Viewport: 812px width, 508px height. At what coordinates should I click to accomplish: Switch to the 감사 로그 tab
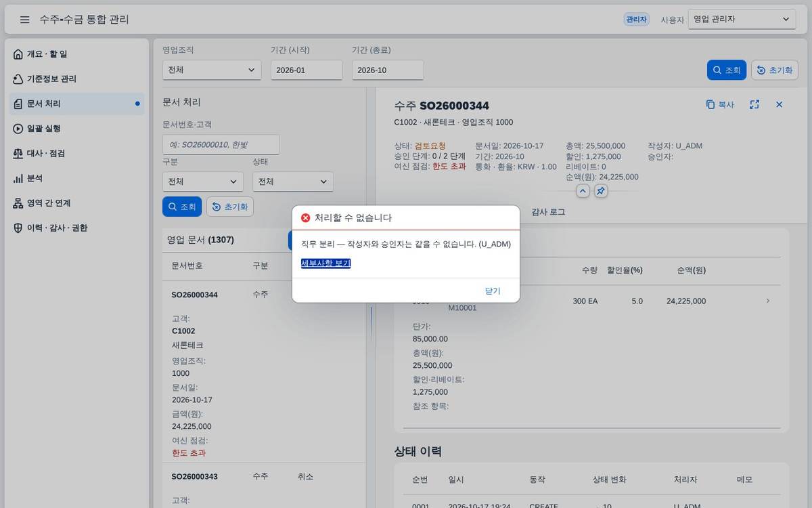pyautogui.click(x=548, y=212)
